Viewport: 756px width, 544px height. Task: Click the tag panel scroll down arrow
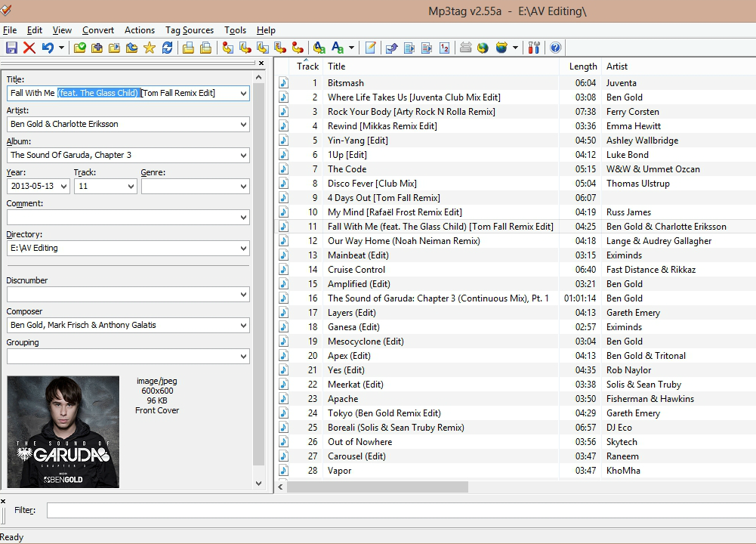(259, 484)
